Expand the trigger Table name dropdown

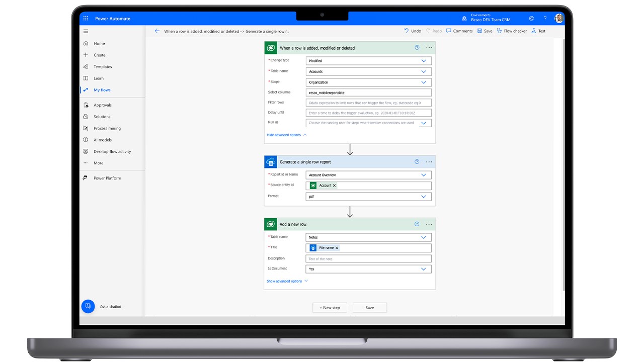pyautogui.click(x=424, y=71)
